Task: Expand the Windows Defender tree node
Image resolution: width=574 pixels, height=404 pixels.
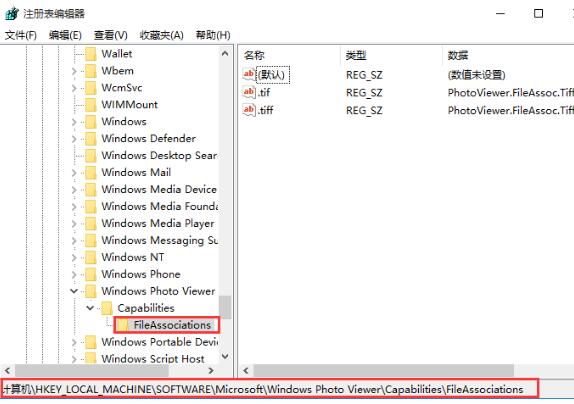Action: click(x=74, y=139)
